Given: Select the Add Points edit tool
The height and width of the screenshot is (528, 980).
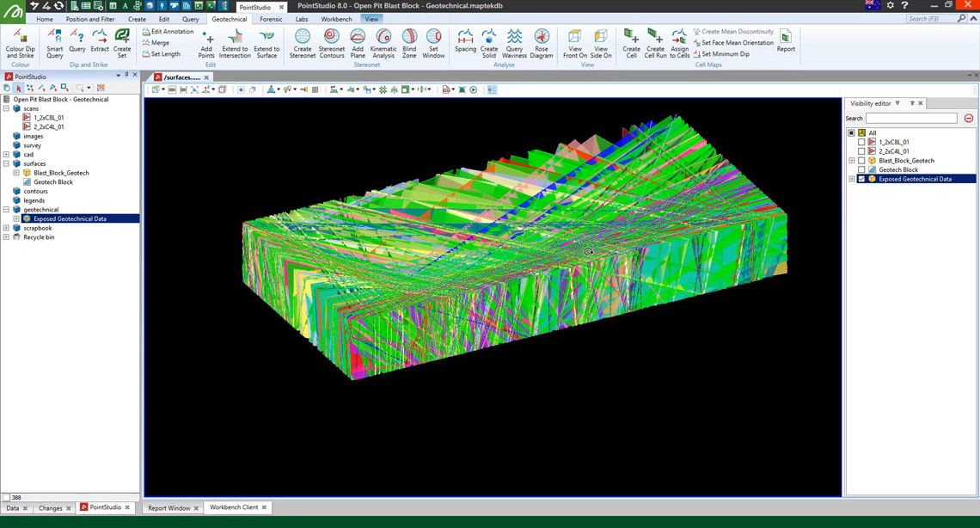Looking at the screenshot, I should 206,43.
